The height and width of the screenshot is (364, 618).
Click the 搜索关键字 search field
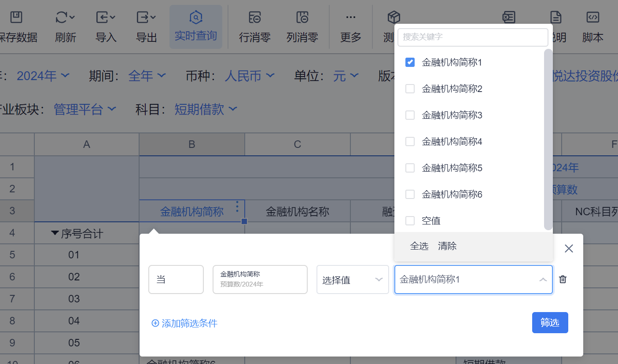pyautogui.click(x=473, y=37)
